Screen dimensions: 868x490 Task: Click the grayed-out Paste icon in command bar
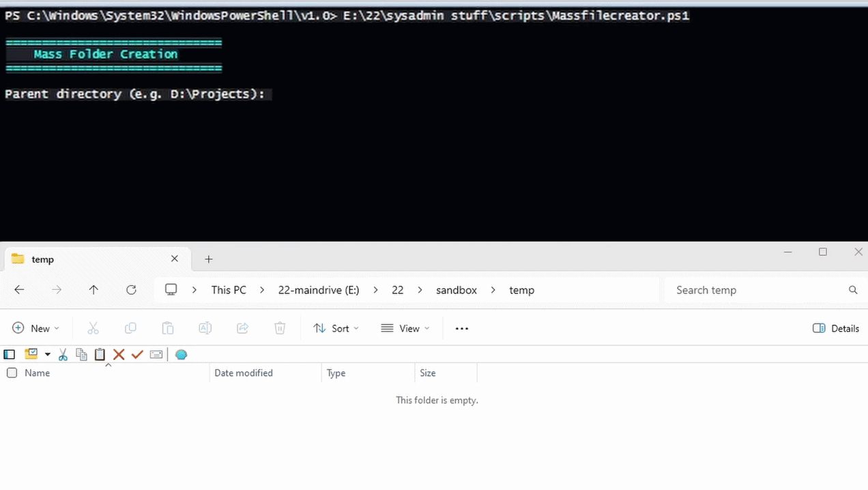168,328
